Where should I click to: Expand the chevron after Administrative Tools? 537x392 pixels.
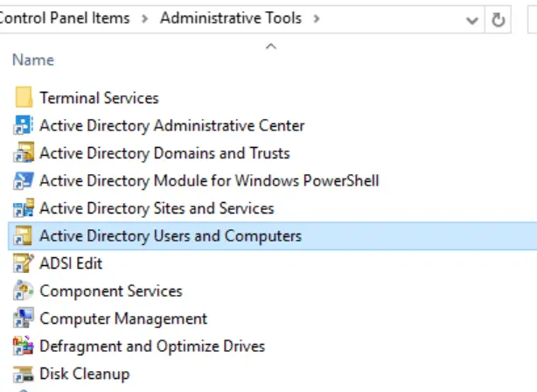pyautogui.click(x=316, y=18)
